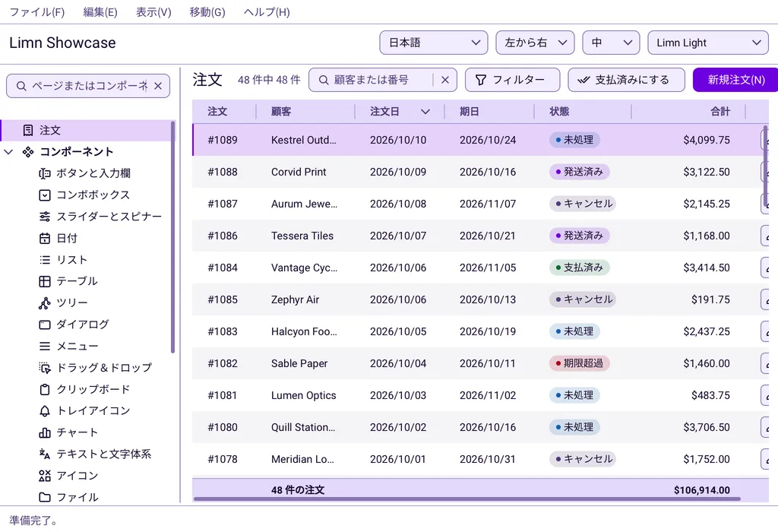The image size is (778, 532).
Task: Open the 表示(V) menu
Action: 153,12
